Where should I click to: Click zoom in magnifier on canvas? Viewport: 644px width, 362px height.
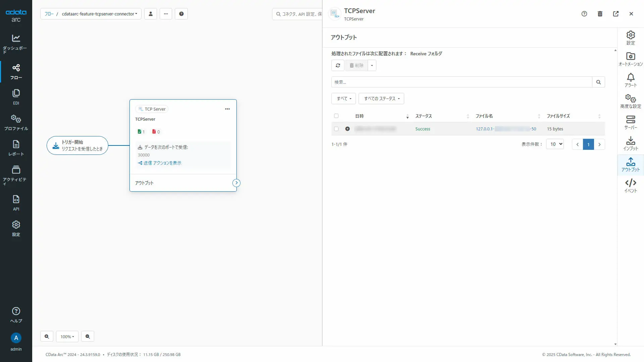[x=47, y=336]
